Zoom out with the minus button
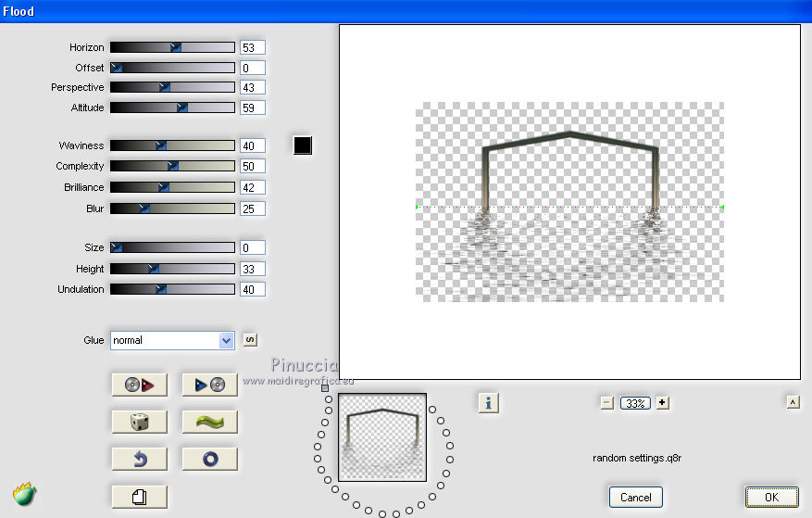This screenshot has width=812, height=518. pos(607,403)
